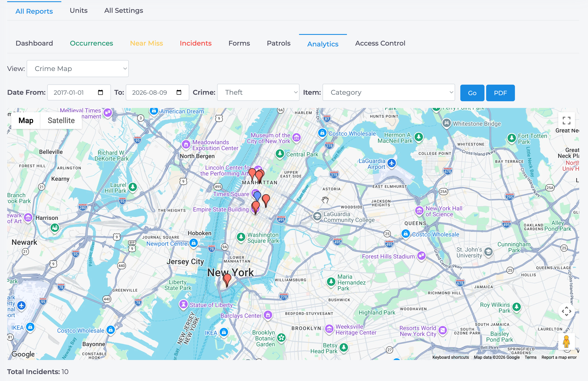The height and width of the screenshot is (381, 588).
Task: Click the Central Park tree icon
Action: pyautogui.click(x=280, y=154)
